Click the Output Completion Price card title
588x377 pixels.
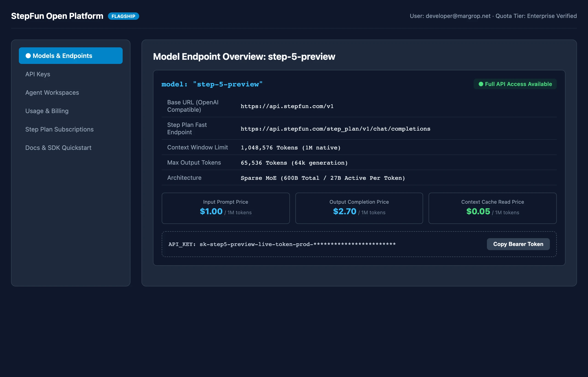point(359,202)
